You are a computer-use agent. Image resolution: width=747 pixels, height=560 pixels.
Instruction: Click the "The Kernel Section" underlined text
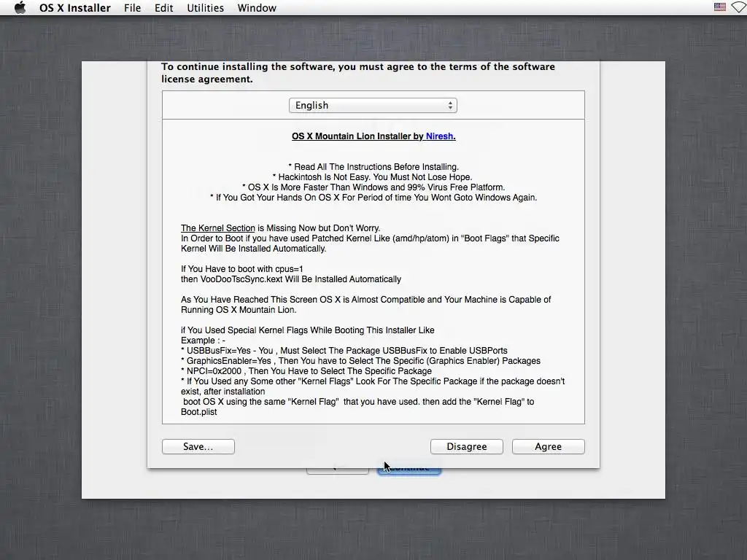point(217,228)
